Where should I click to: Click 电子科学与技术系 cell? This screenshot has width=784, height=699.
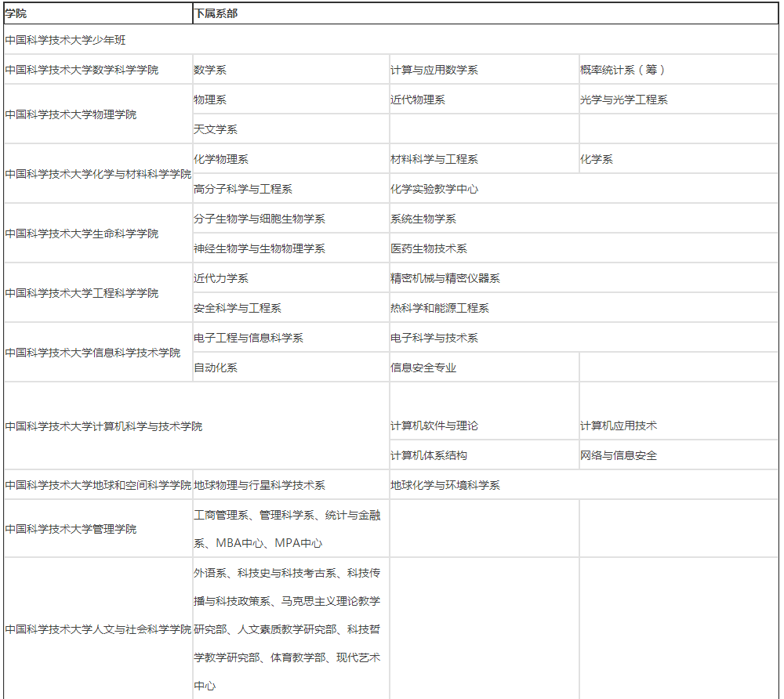[584, 337]
